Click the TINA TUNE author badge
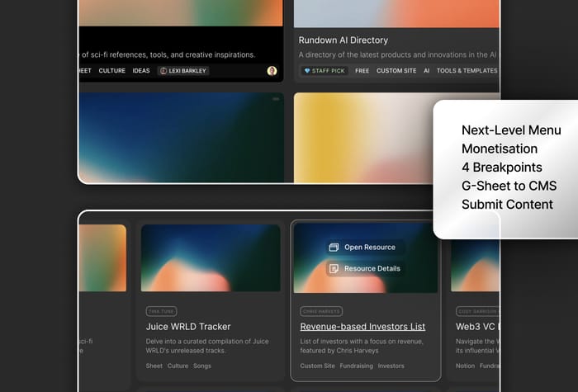578x392 pixels. coord(162,311)
